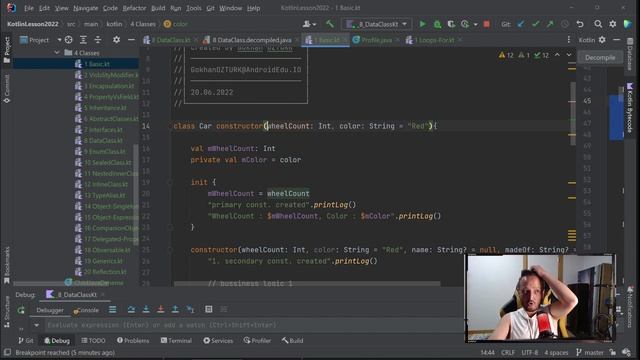Rerun debug session with green rerun icon

tap(21, 310)
